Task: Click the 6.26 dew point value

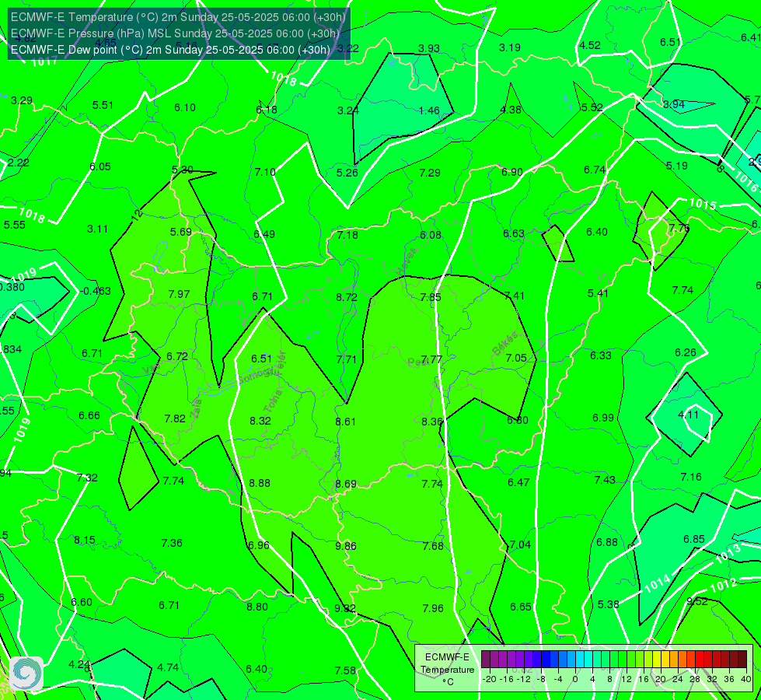Action: coord(686,352)
